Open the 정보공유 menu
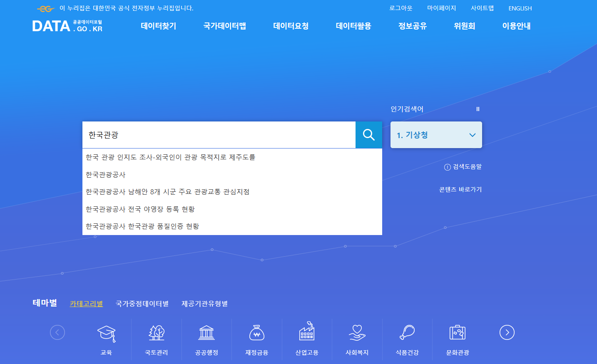The height and width of the screenshot is (364, 597). 413,26
